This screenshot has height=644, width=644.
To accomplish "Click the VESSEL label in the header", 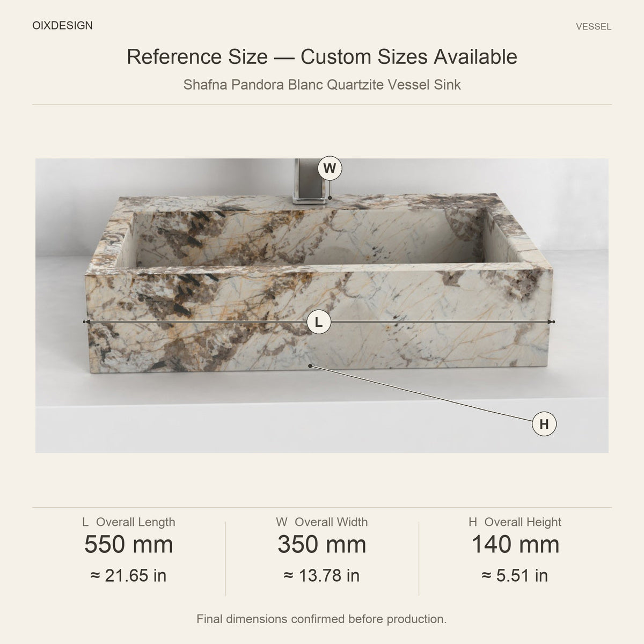I will tap(594, 27).
